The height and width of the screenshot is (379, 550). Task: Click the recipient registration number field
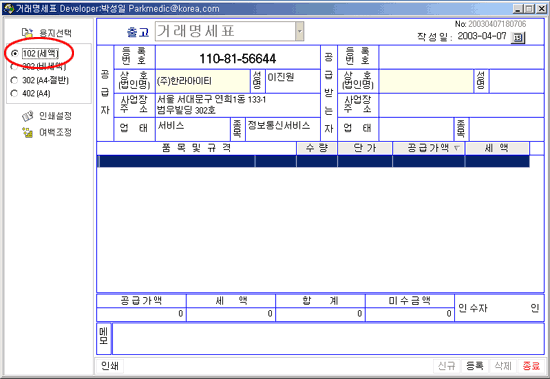pos(461,57)
